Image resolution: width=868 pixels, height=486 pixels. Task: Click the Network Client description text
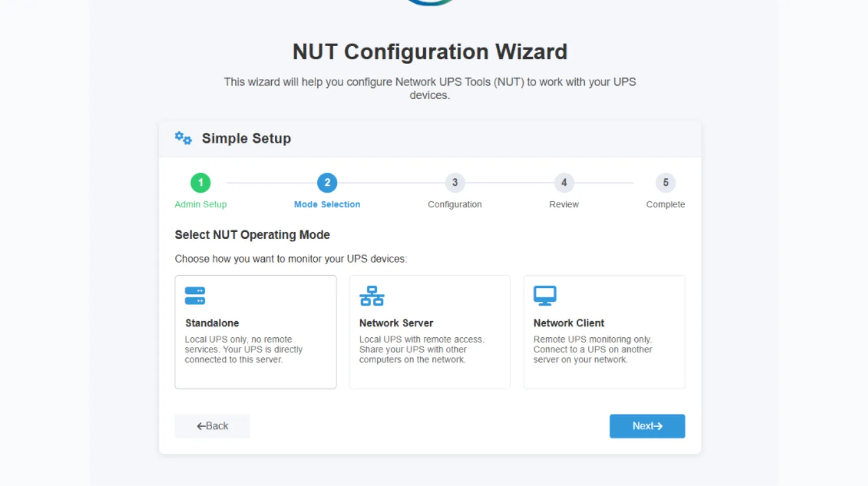[x=592, y=349]
